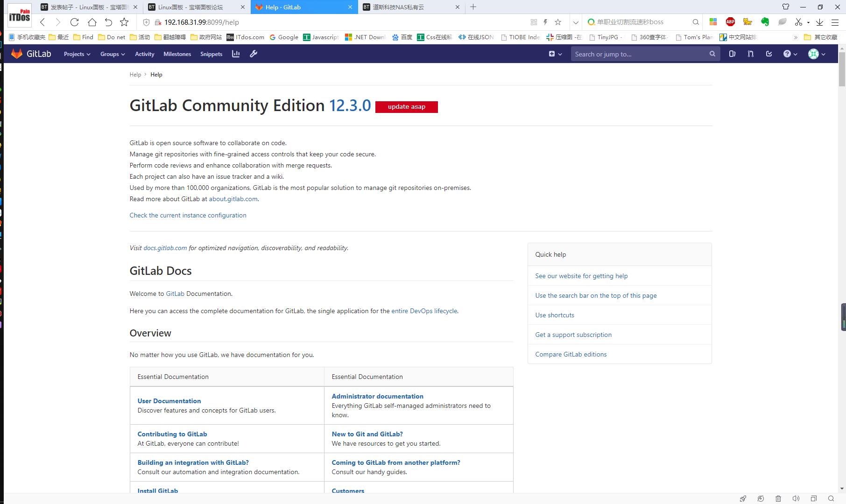Image resolution: width=846 pixels, height=504 pixels.
Task: Open the ITdos.com bookmark
Action: point(245,37)
